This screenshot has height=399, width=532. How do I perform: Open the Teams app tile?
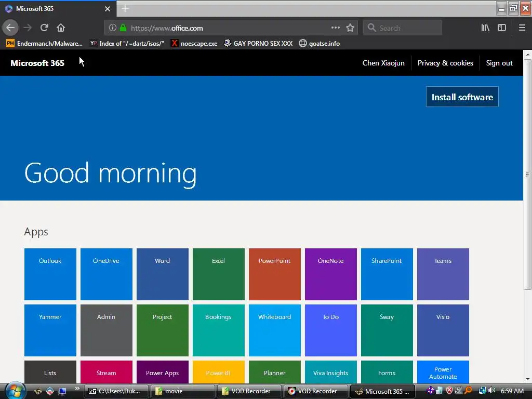(443, 274)
